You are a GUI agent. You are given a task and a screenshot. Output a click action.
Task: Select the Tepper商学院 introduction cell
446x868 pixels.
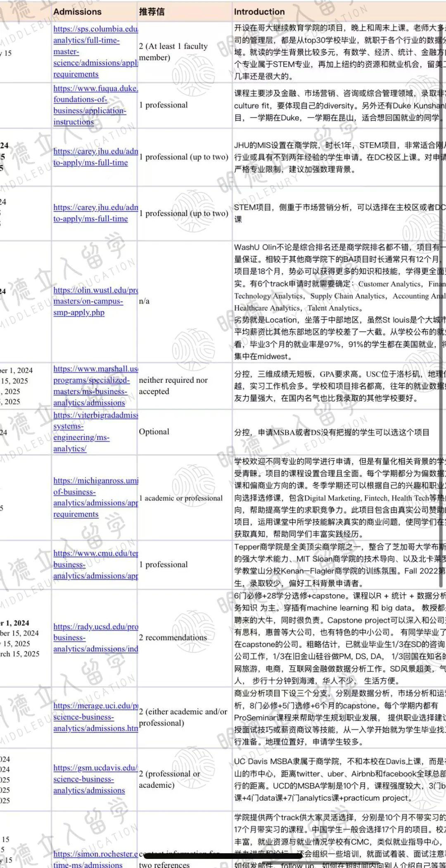339,564
